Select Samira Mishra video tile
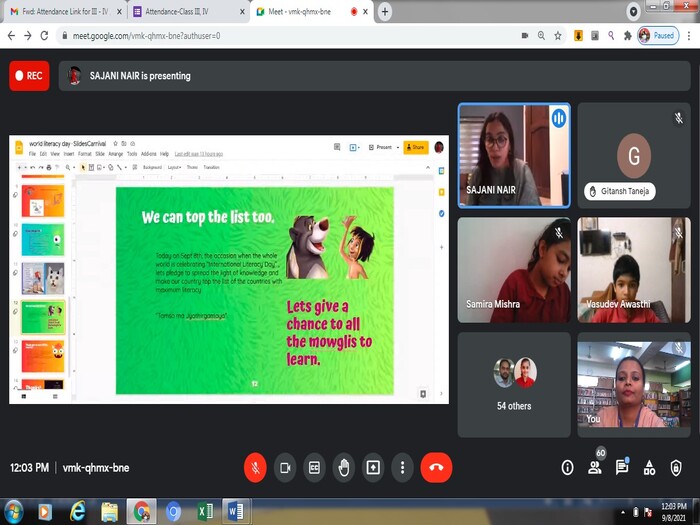Viewport: 700px width, 525px height. click(514, 270)
